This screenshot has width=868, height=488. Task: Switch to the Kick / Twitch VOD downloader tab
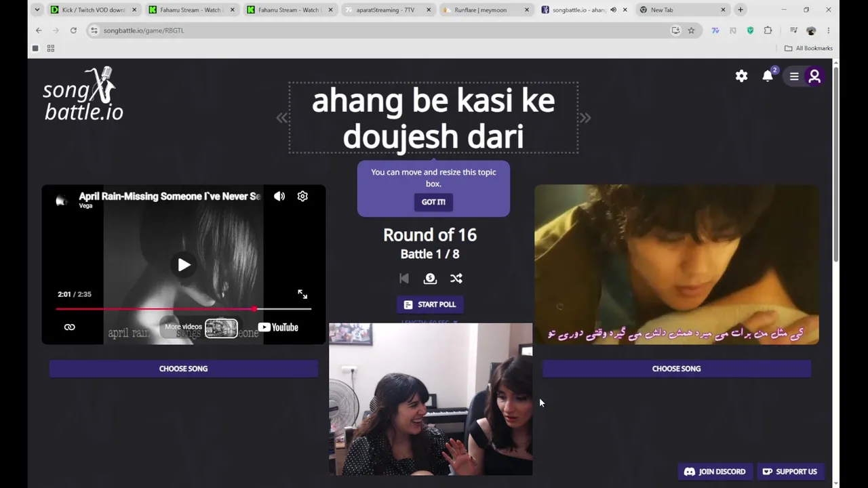point(93,10)
